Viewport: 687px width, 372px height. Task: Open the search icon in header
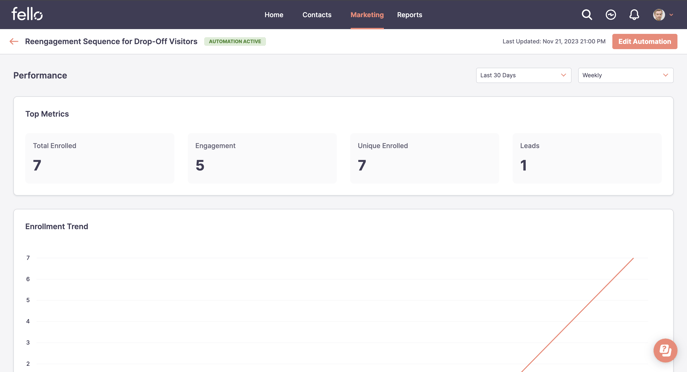pos(587,15)
